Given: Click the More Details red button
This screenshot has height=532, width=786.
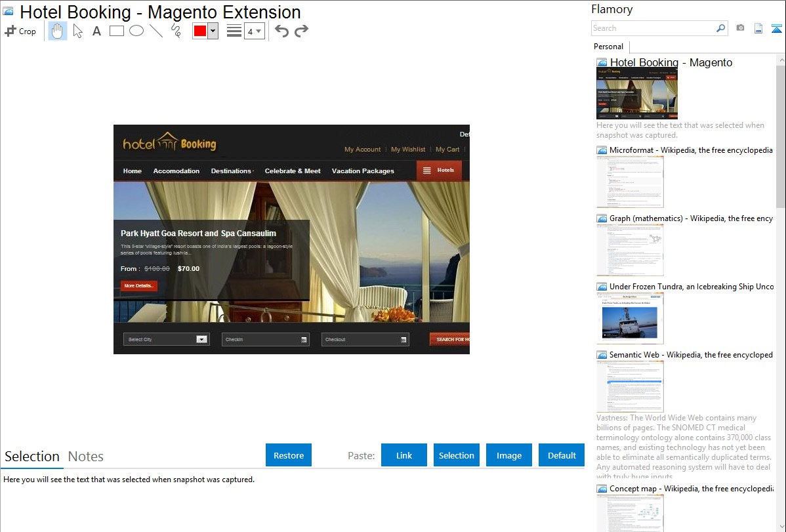Looking at the screenshot, I should (x=139, y=286).
